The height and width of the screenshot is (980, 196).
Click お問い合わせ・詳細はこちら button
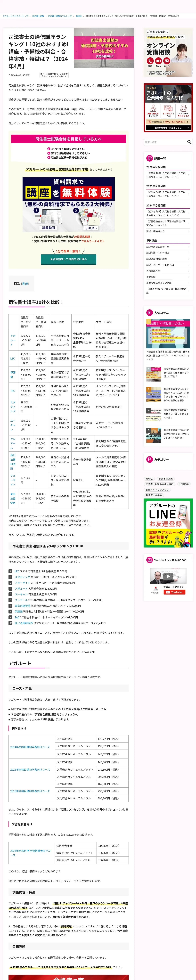pyautogui.click(x=168, y=128)
